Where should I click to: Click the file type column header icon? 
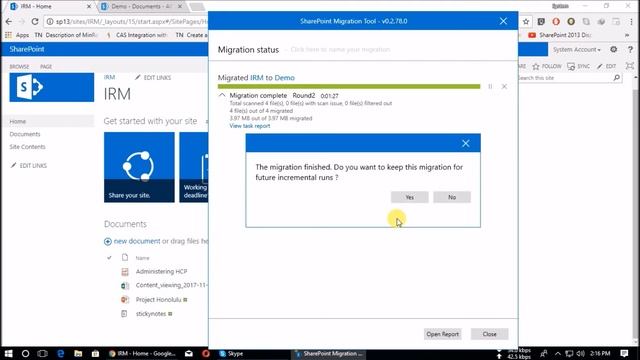point(125,257)
